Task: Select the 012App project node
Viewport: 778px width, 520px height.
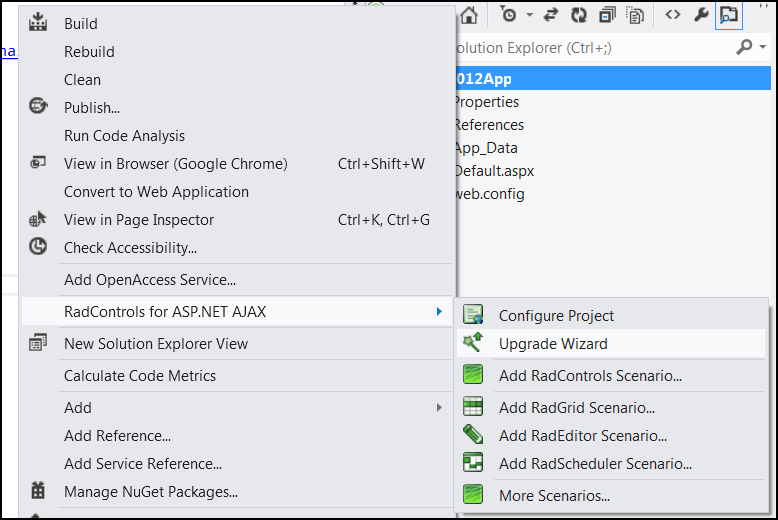Action: click(x=613, y=78)
